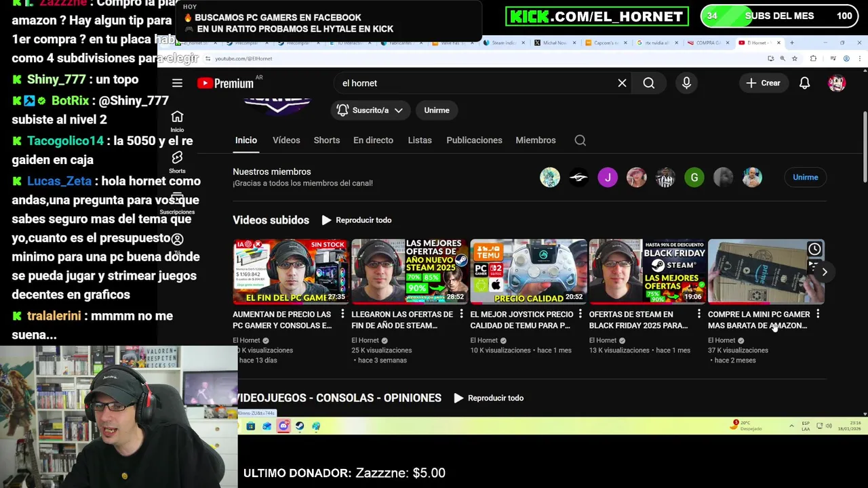Image resolution: width=868 pixels, height=488 pixels.
Task: Click the Unirme button beside Suscrito/a
Action: click(437, 110)
